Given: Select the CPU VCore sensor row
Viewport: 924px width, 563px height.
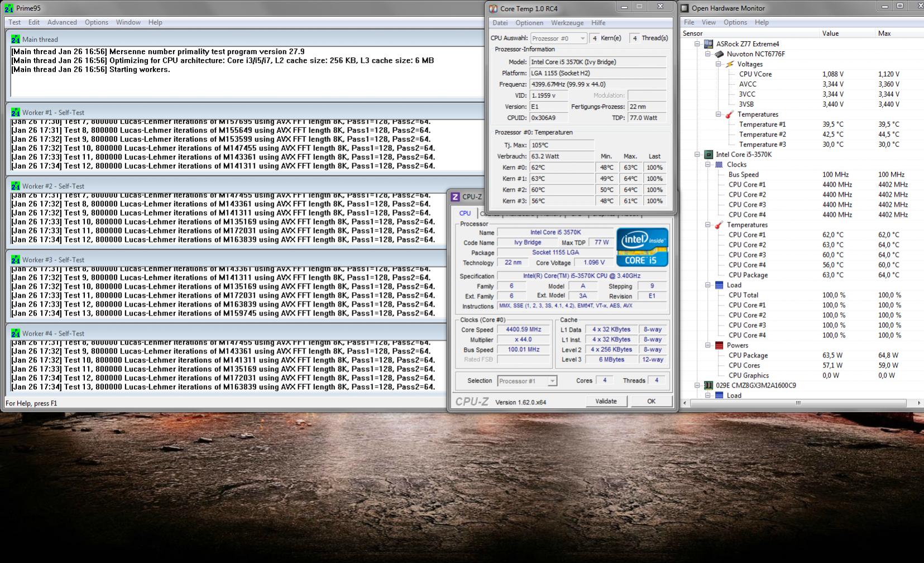Looking at the screenshot, I should [x=803, y=74].
